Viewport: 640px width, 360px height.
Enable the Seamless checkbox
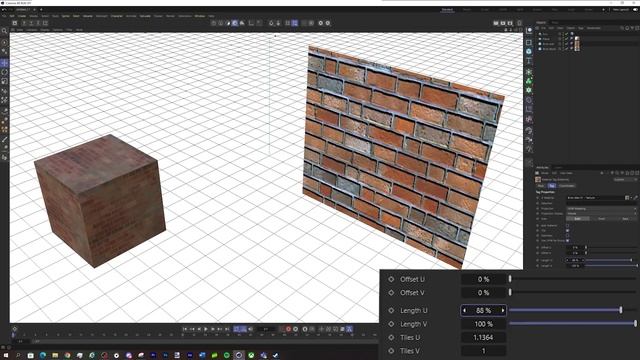pyautogui.click(x=567, y=236)
